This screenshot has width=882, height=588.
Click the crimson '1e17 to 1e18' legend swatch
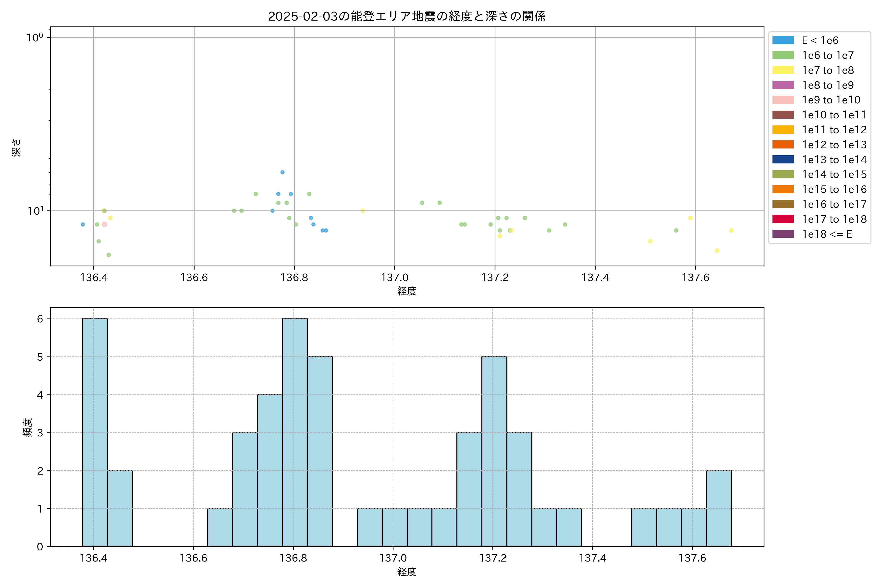[x=783, y=219]
